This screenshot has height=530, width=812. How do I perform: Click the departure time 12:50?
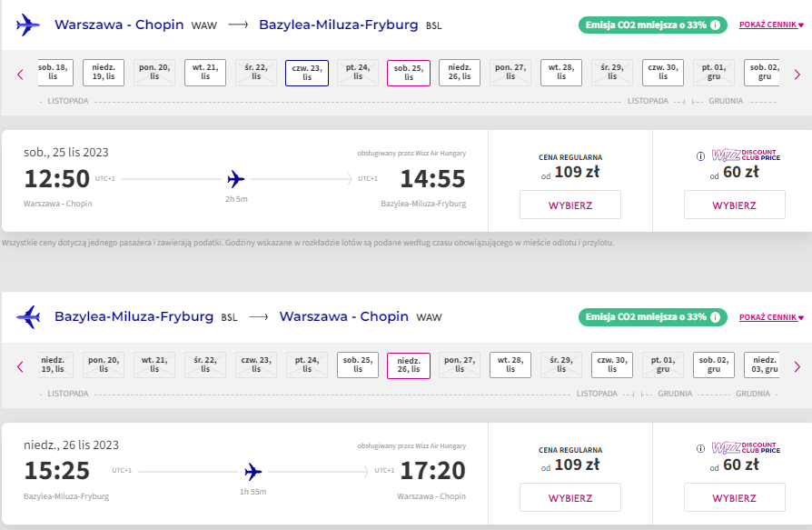pyautogui.click(x=57, y=179)
